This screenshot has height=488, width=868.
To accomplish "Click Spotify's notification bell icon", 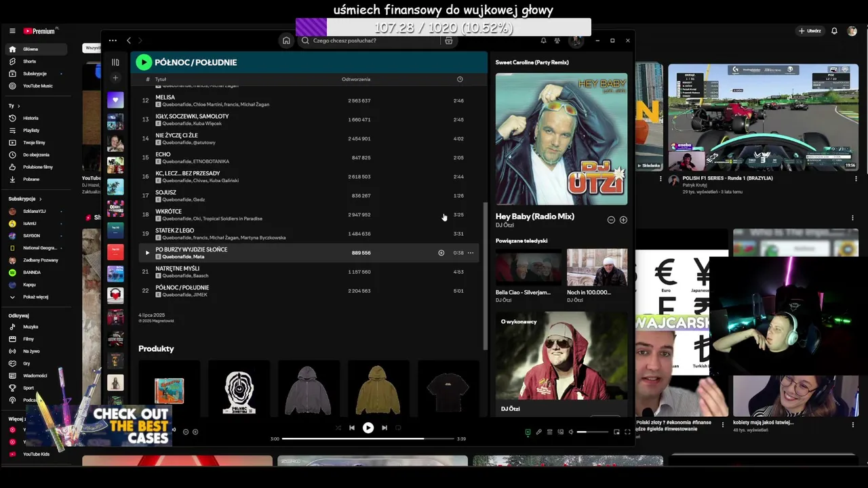I will pyautogui.click(x=543, y=41).
